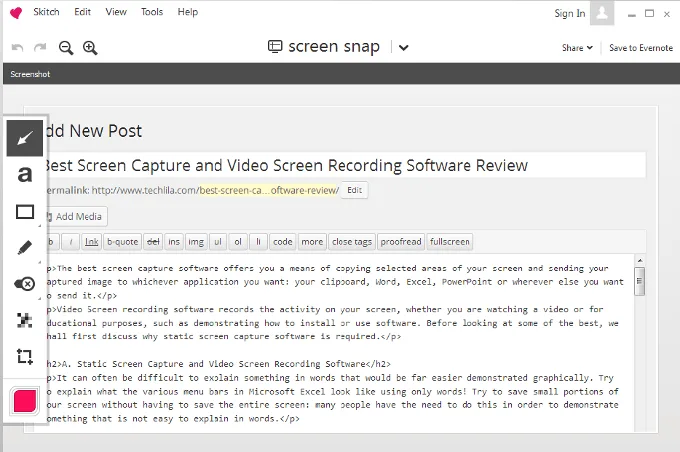Image resolution: width=680 pixels, height=452 pixels.
Task: Click the editor scrollbar up arrow
Action: 640,261
